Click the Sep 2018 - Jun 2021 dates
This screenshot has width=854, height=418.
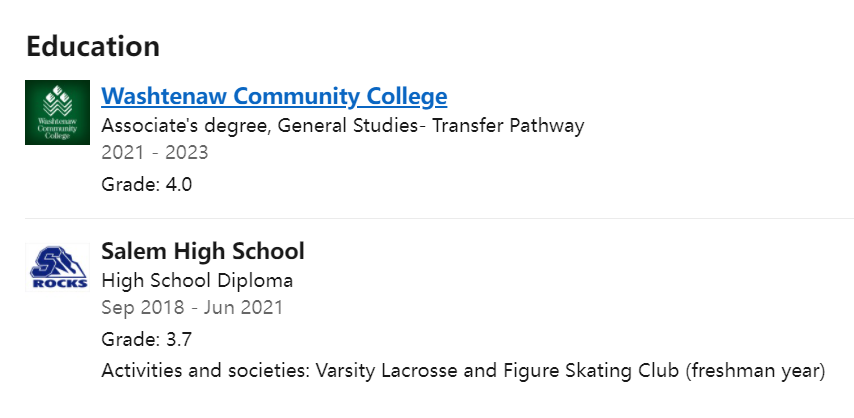tap(192, 307)
